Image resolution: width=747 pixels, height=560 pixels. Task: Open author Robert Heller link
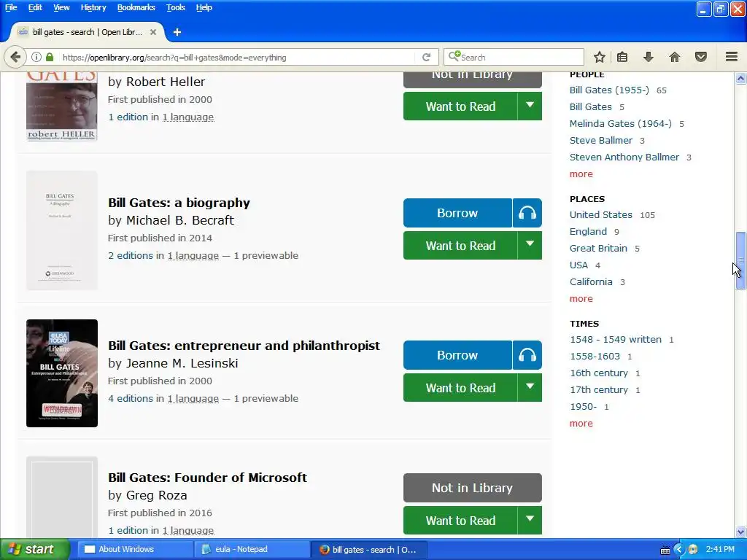coord(166,82)
